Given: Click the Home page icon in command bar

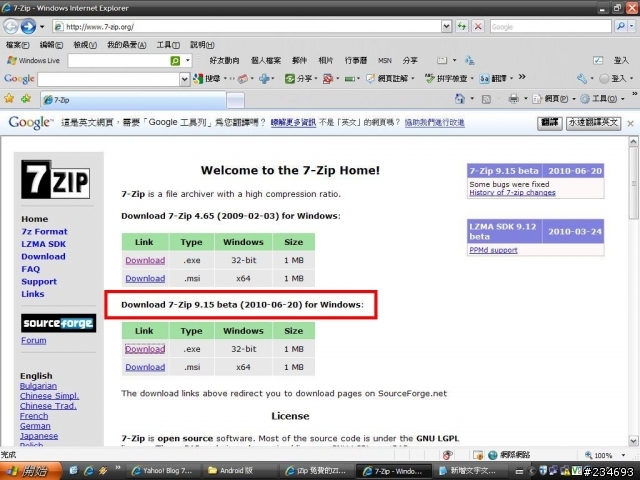Looking at the screenshot, I should click(x=460, y=98).
